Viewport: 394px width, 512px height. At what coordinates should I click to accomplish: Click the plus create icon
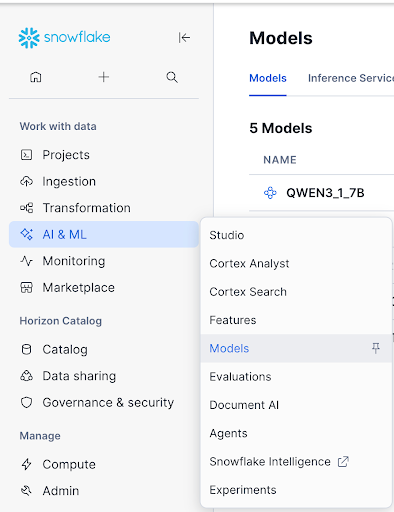point(104,77)
